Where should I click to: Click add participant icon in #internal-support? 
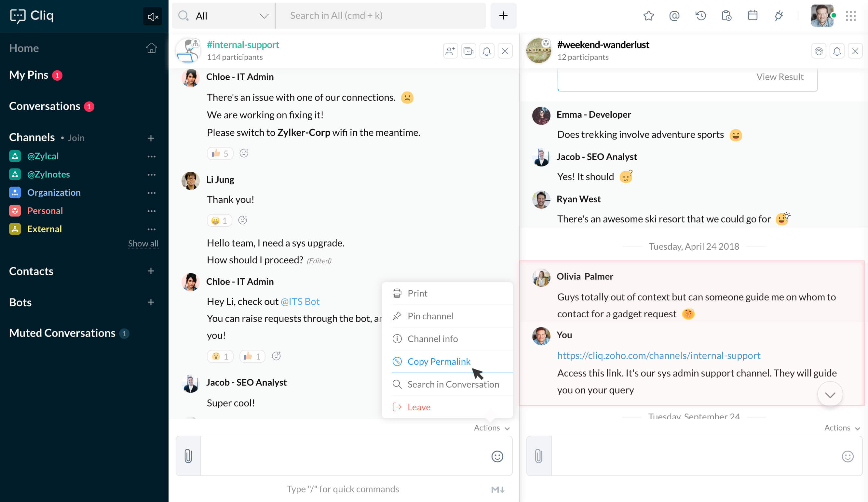(x=450, y=51)
